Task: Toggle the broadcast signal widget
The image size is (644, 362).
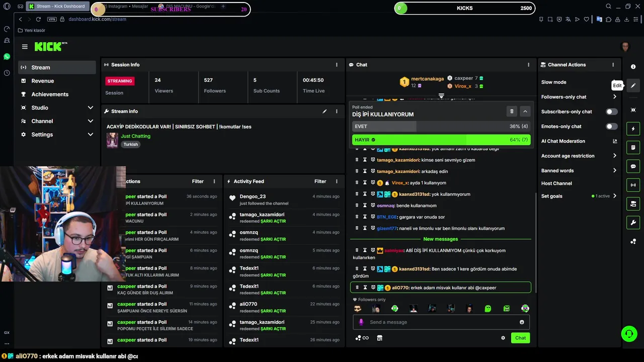Action: tap(633, 185)
